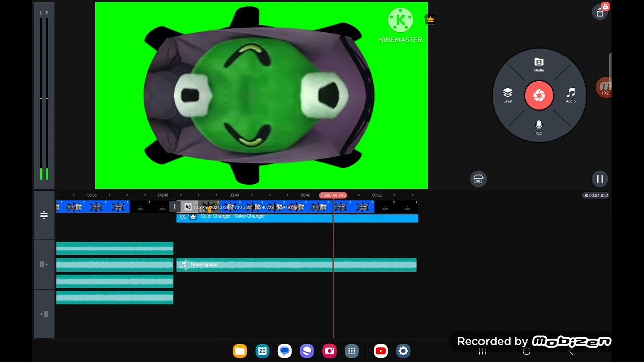
Task: Tap the audio level meter
Action: coord(44,96)
